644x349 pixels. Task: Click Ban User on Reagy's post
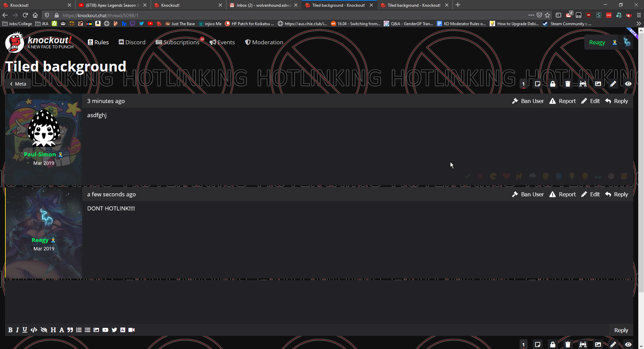coord(528,194)
